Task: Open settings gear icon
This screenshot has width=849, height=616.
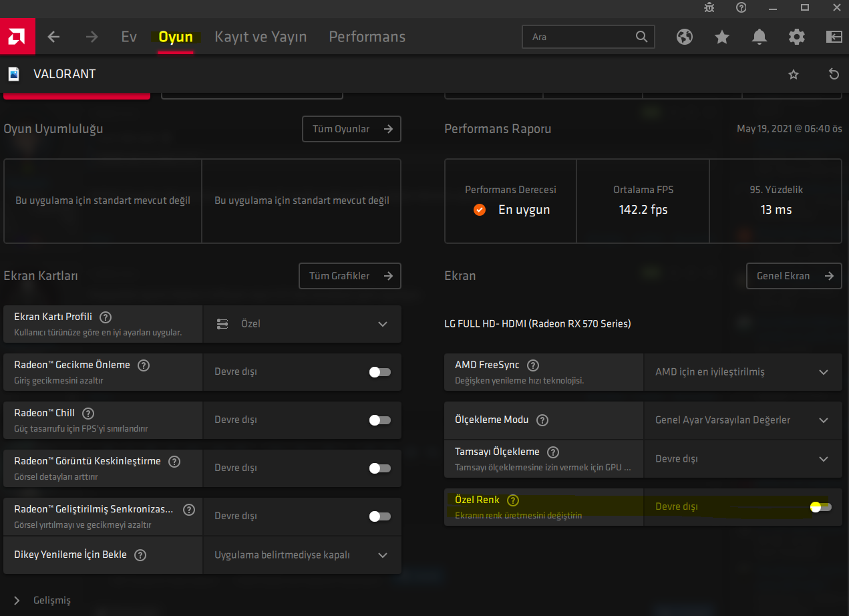Action: (797, 37)
